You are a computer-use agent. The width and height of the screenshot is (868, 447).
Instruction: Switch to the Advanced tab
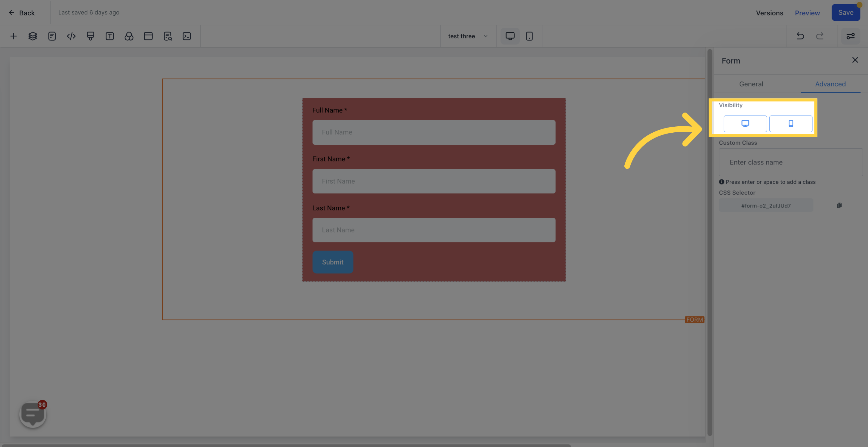point(830,84)
